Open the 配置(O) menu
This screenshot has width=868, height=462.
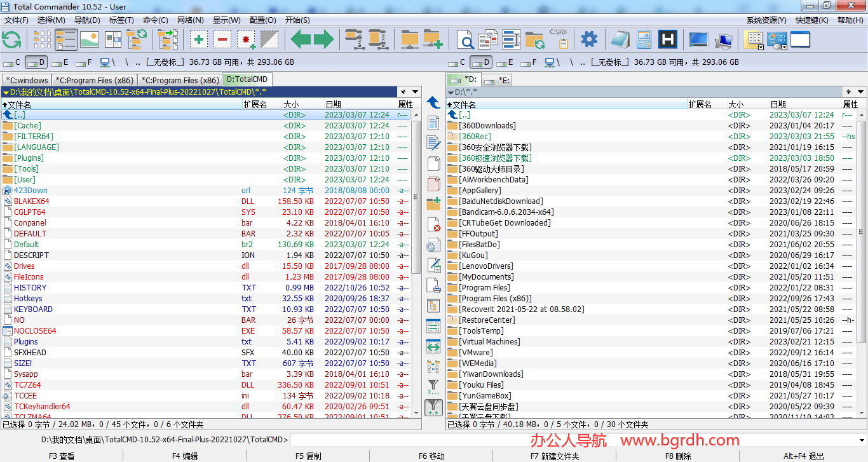[262, 20]
